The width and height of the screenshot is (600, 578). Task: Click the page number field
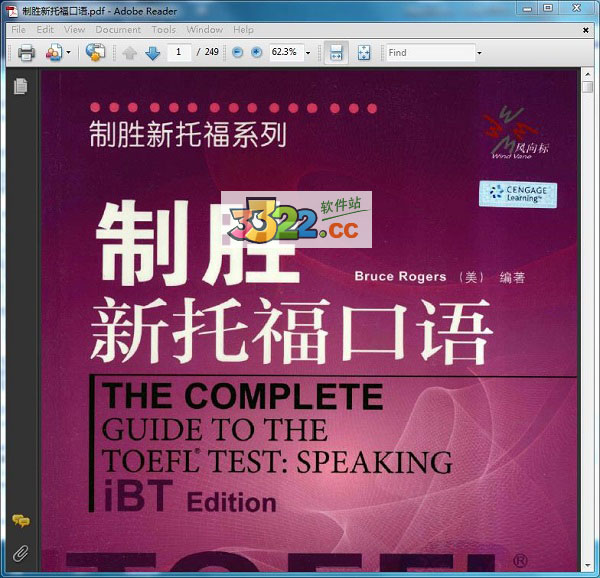coord(179,52)
